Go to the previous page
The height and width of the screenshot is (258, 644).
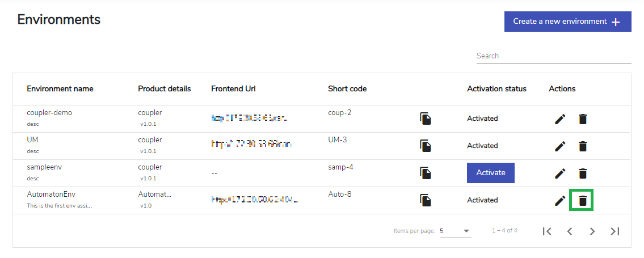569,231
